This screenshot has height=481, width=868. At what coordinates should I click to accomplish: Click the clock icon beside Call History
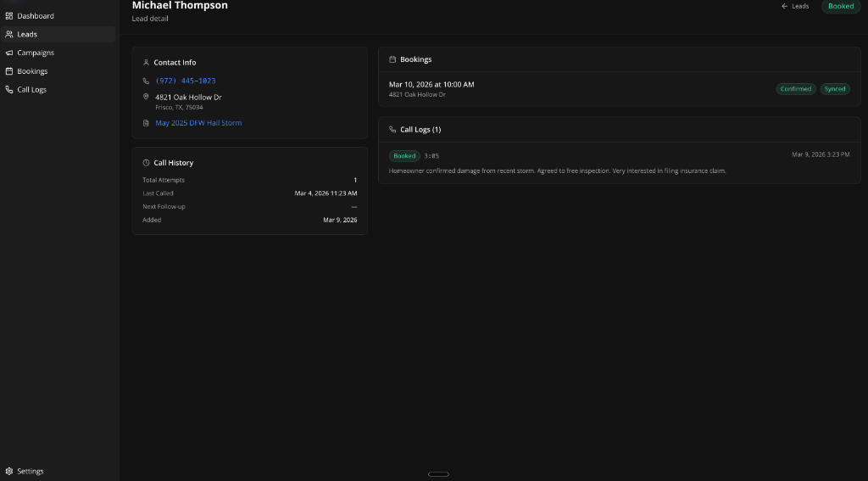[x=146, y=163]
